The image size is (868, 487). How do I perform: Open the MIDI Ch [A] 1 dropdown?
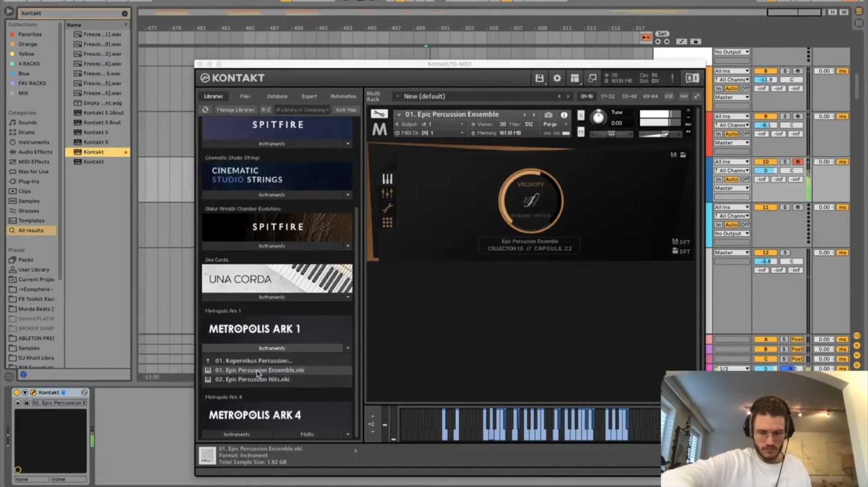(430, 133)
